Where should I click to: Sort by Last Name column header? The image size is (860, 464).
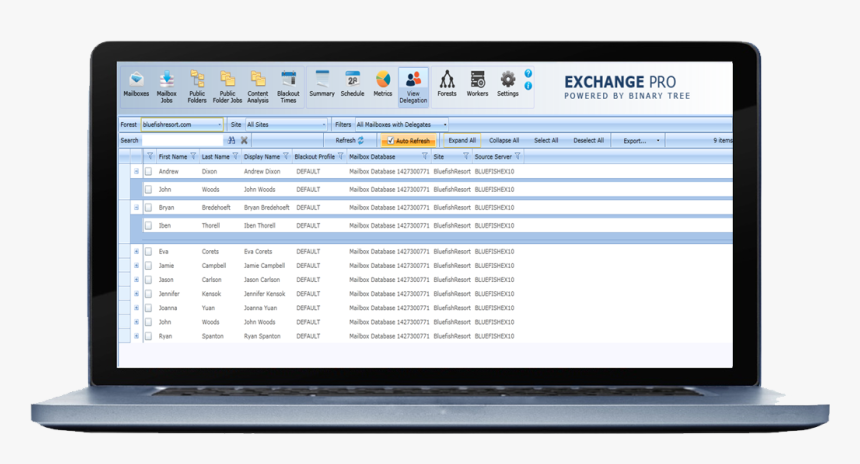click(216, 157)
